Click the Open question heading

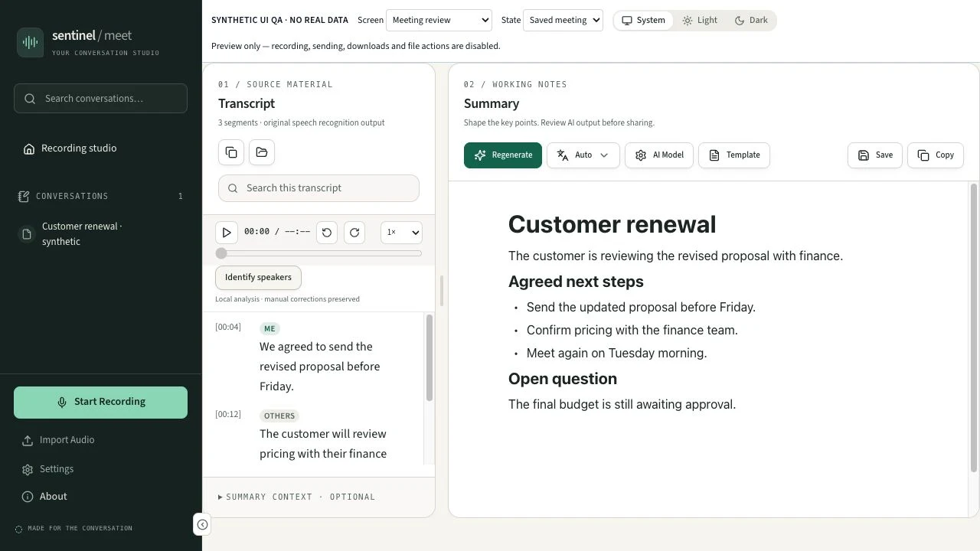coord(563,380)
